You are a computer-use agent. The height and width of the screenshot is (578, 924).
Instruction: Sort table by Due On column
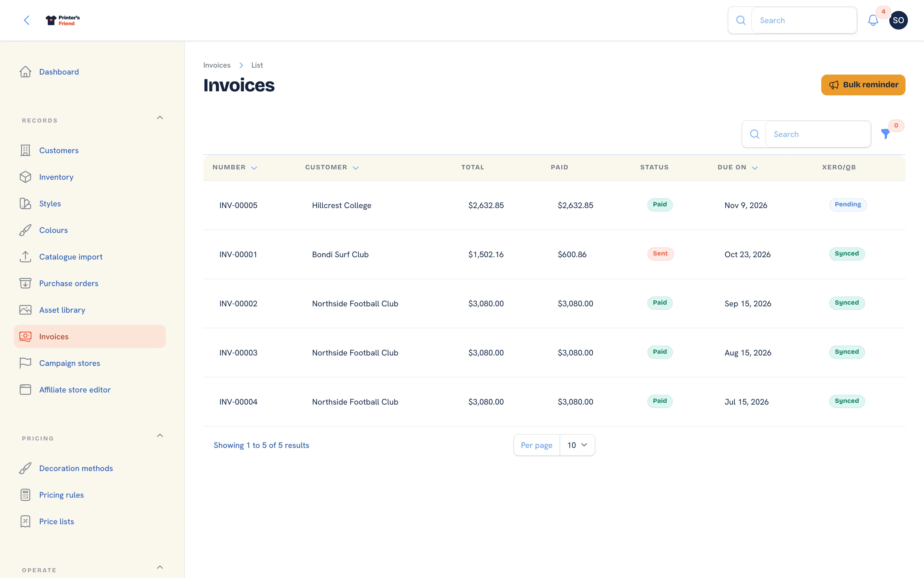(737, 167)
